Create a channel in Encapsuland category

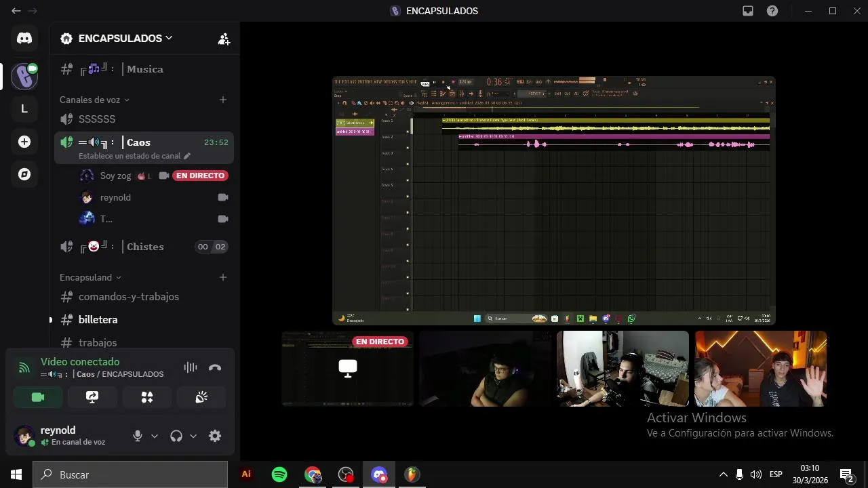pos(223,277)
